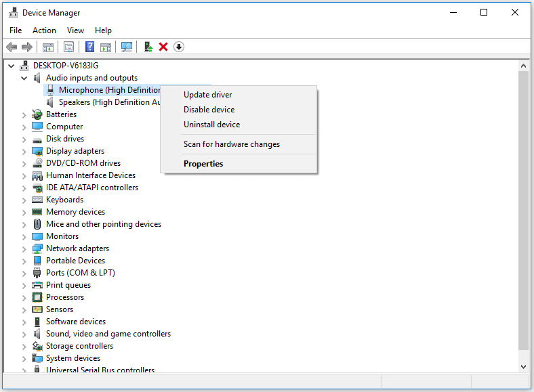Click the scrollbar down arrow
The image size is (534, 392).
point(523,366)
